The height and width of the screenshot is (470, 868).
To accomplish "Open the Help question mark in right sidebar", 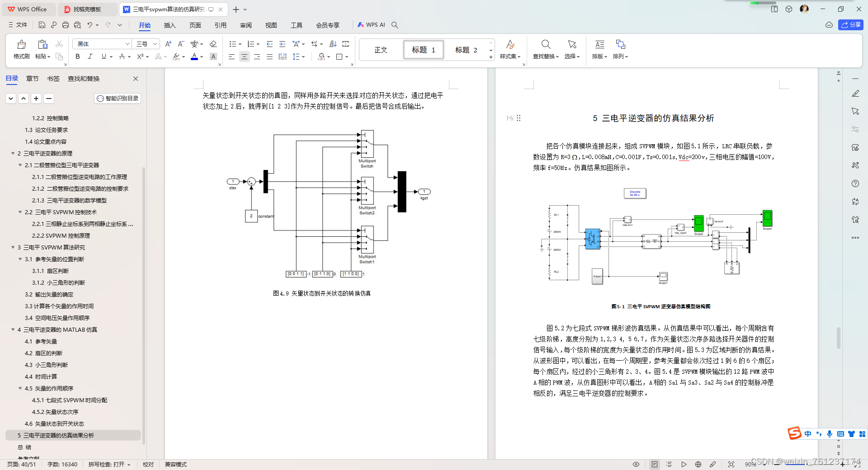I will 855,184.
